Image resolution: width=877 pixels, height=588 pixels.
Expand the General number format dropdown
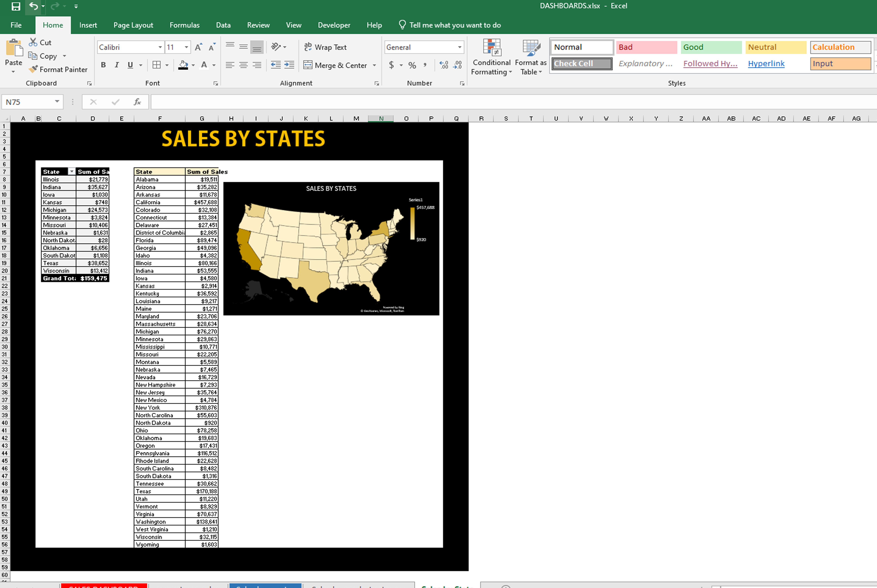point(460,47)
